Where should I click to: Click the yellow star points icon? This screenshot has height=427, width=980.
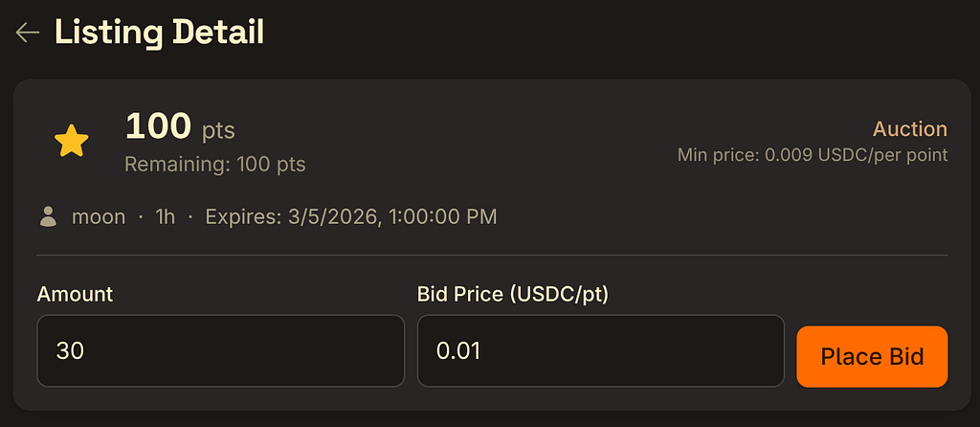71,144
